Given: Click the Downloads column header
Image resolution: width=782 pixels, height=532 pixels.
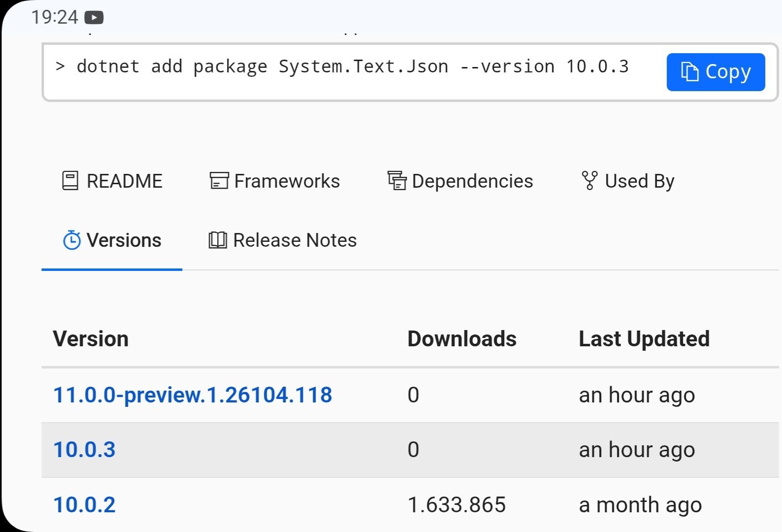Looking at the screenshot, I should (461, 339).
